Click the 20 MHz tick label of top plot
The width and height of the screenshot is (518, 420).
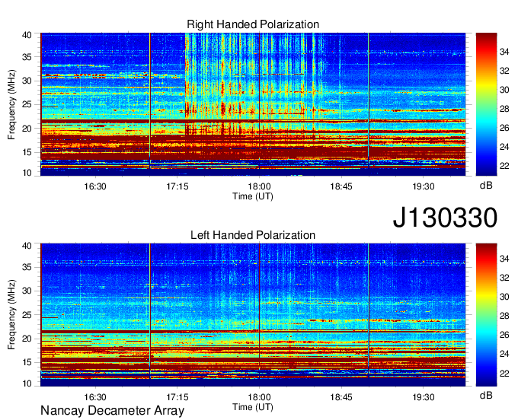[x=27, y=129]
